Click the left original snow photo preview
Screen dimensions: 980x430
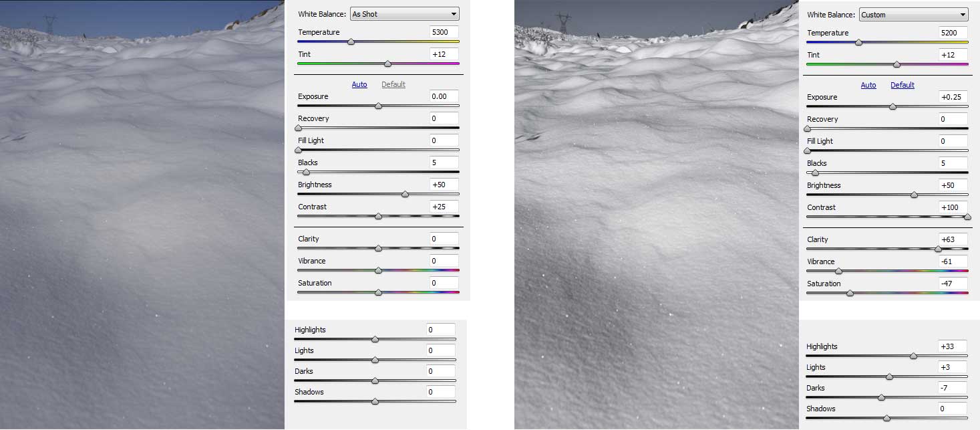[x=142, y=215]
